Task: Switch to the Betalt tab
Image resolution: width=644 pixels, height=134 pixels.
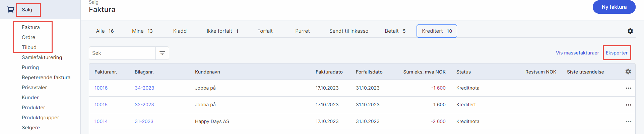Action: [x=395, y=31]
